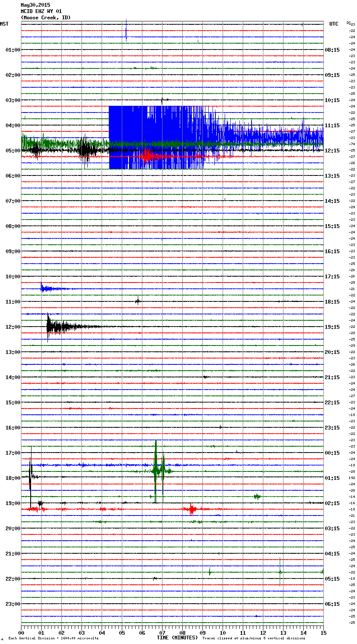
Task: Click the 17:15 UTC time label
Action: pyautogui.click(x=332, y=277)
